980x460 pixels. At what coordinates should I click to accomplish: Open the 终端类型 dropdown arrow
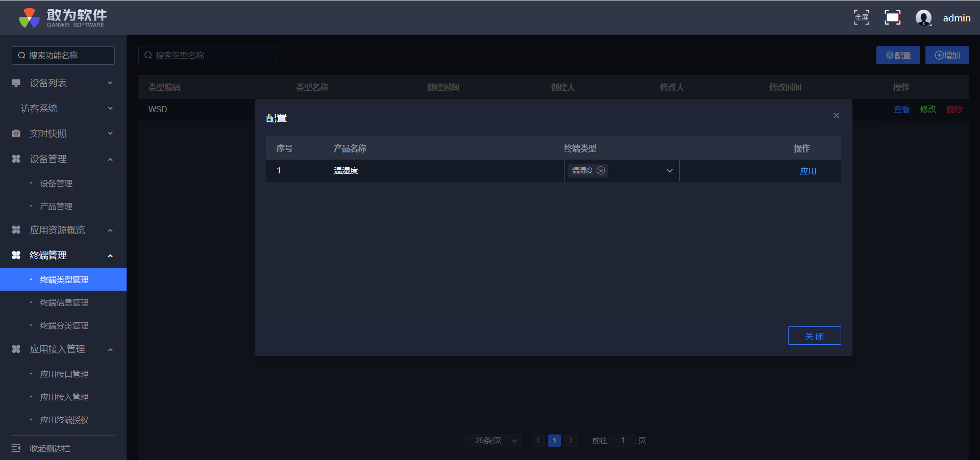pyautogui.click(x=670, y=171)
